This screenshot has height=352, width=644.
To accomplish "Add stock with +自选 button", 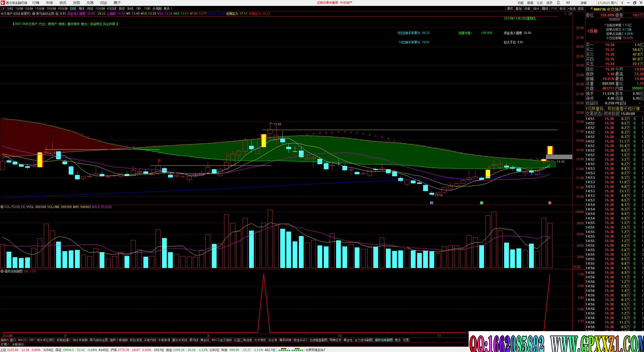I will (x=572, y=9).
